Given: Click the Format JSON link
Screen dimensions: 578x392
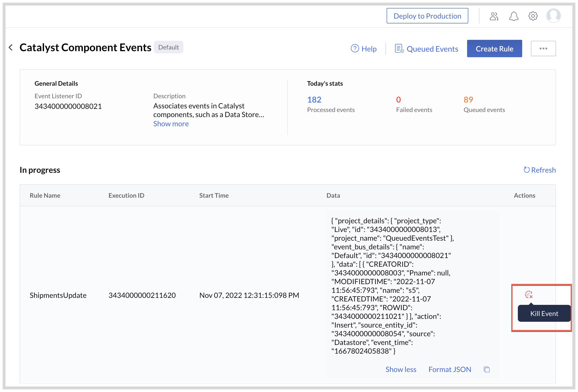Looking at the screenshot, I should (x=450, y=369).
